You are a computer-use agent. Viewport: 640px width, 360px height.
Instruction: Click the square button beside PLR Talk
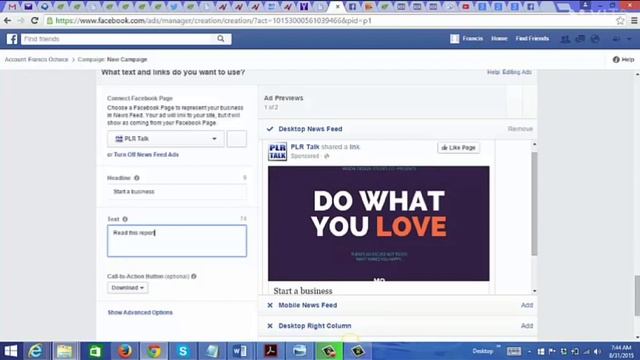(x=237, y=139)
